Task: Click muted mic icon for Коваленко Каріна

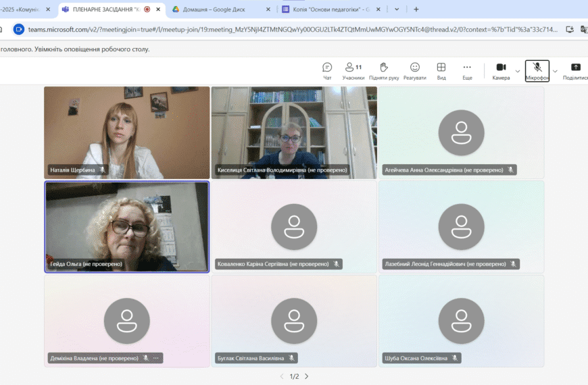Action: click(x=336, y=264)
